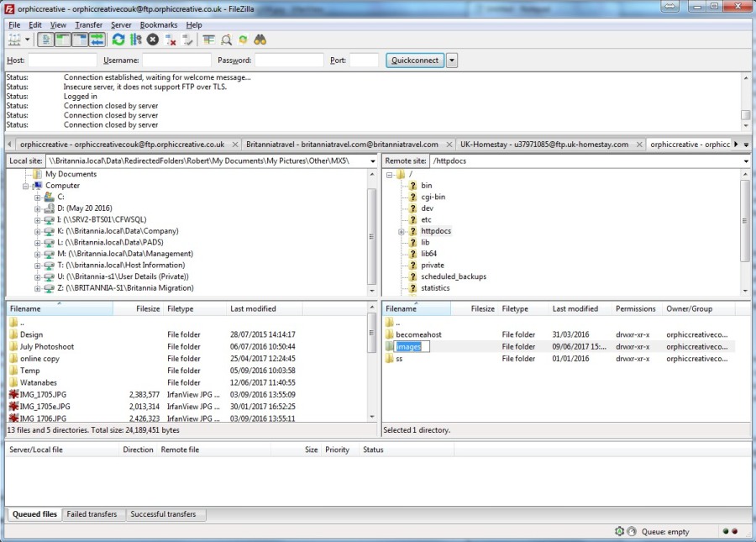
Task: Cancel the current operation
Action: coord(153,40)
